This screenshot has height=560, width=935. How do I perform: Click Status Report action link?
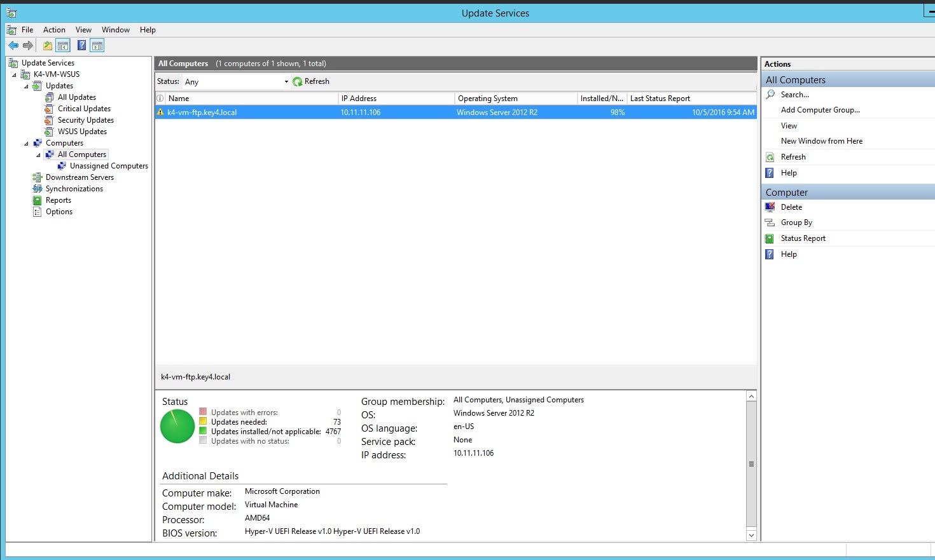pos(803,238)
